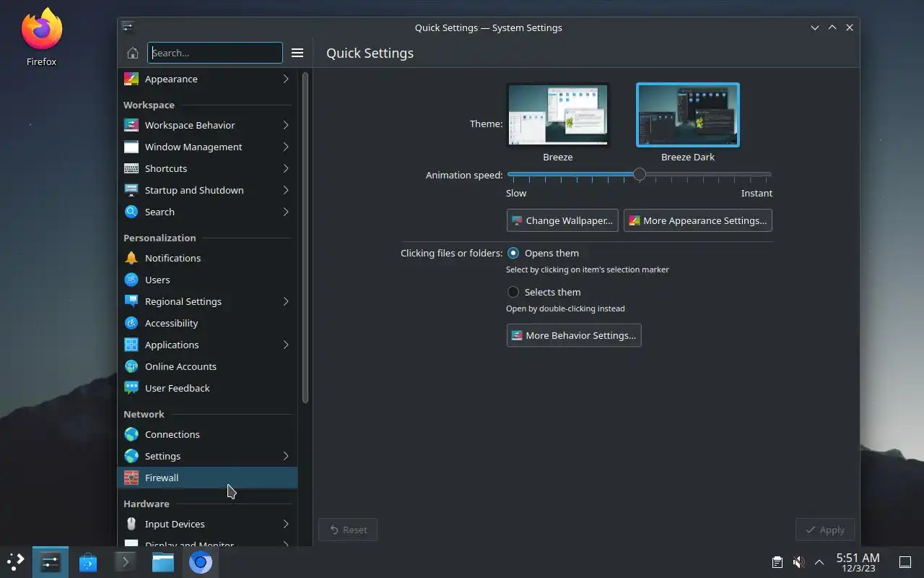Click the show desktop button in tray

905,562
